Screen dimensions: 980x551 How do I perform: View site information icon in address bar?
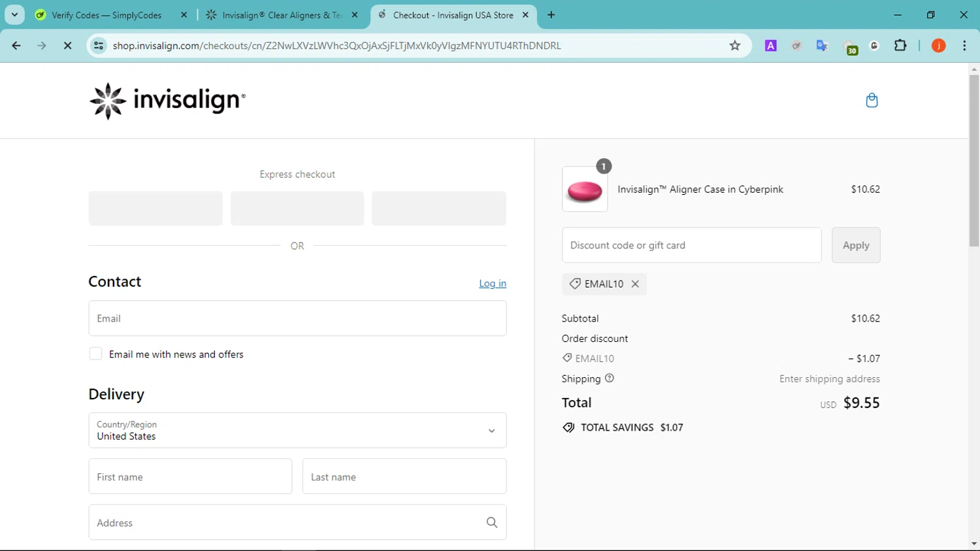coord(99,46)
